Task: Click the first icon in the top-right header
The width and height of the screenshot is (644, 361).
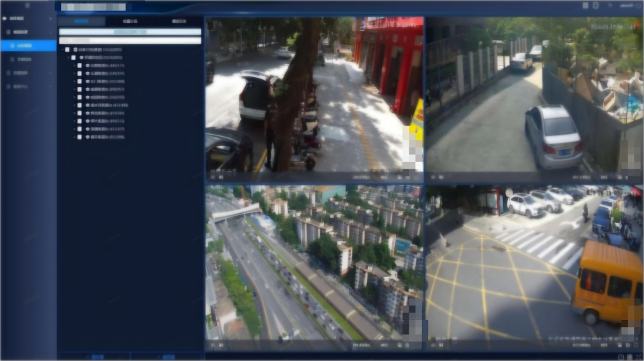Action: [x=585, y=6]
